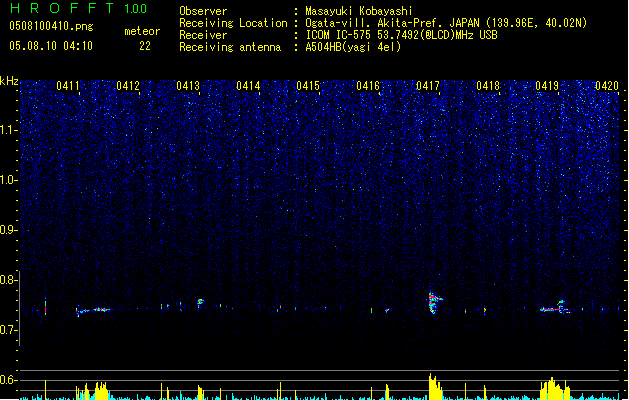Click the Receiving Location label
This screenshot has width=629, height=400.
233,23
